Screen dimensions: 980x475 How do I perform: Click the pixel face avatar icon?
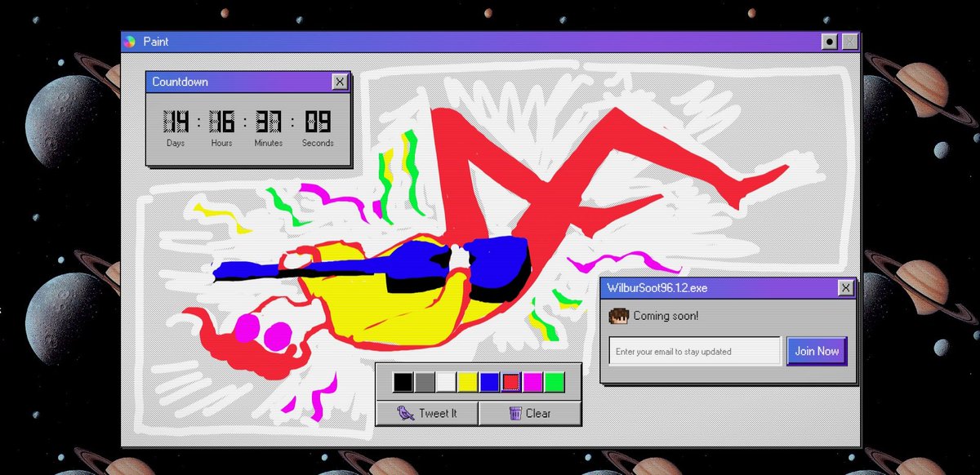[x=619, y=316]
